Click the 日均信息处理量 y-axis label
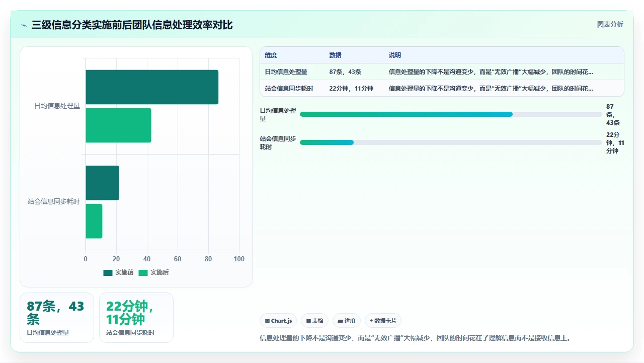Viewport: 644px width, 363px height. (57, 106)
